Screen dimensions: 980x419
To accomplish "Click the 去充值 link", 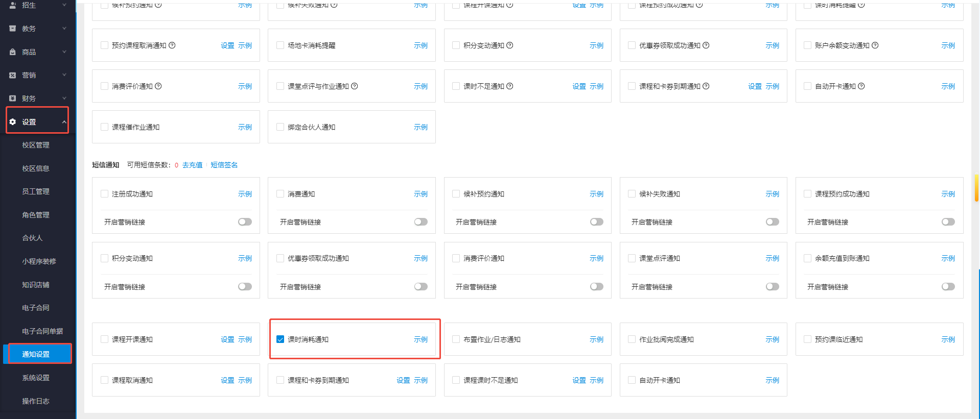I will coord(193,165).
